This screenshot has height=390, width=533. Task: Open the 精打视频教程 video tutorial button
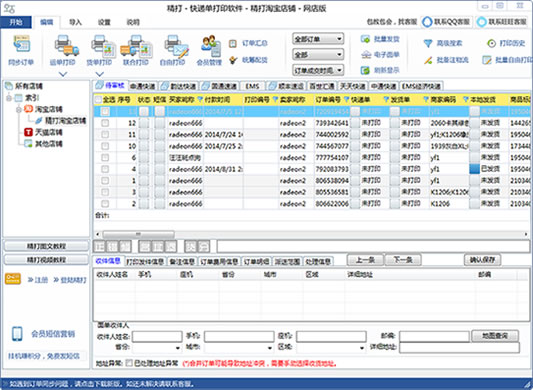click(46, 260)
